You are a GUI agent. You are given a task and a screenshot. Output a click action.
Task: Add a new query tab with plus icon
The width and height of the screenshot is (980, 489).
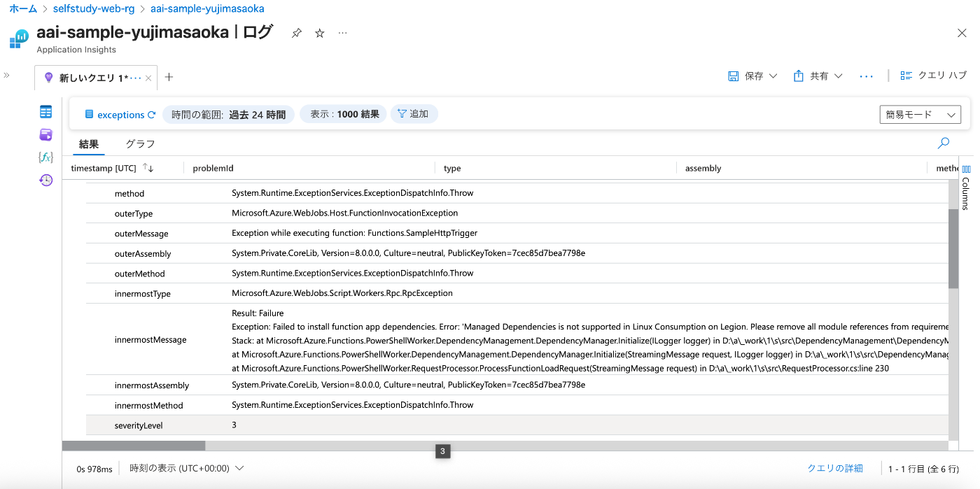[169, 77]
